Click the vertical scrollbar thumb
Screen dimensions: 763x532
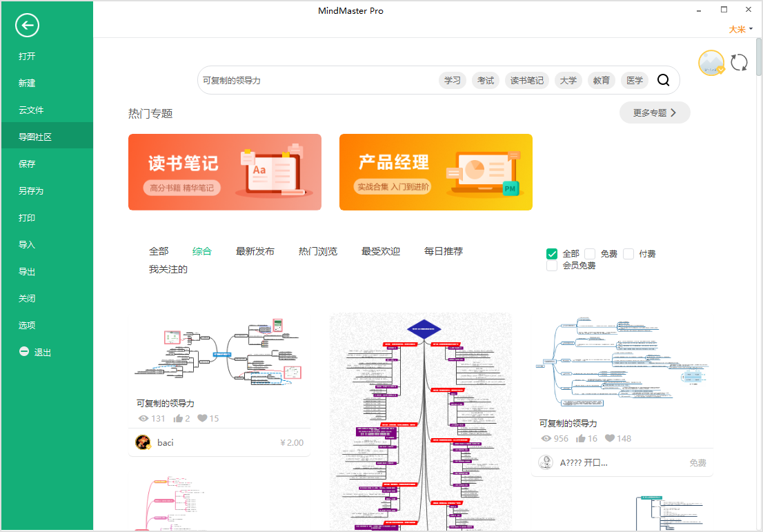759,57
